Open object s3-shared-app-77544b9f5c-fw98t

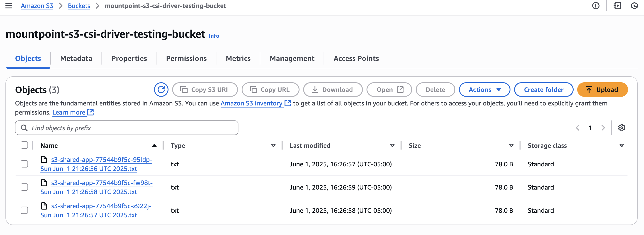click(x=97, y=187)
